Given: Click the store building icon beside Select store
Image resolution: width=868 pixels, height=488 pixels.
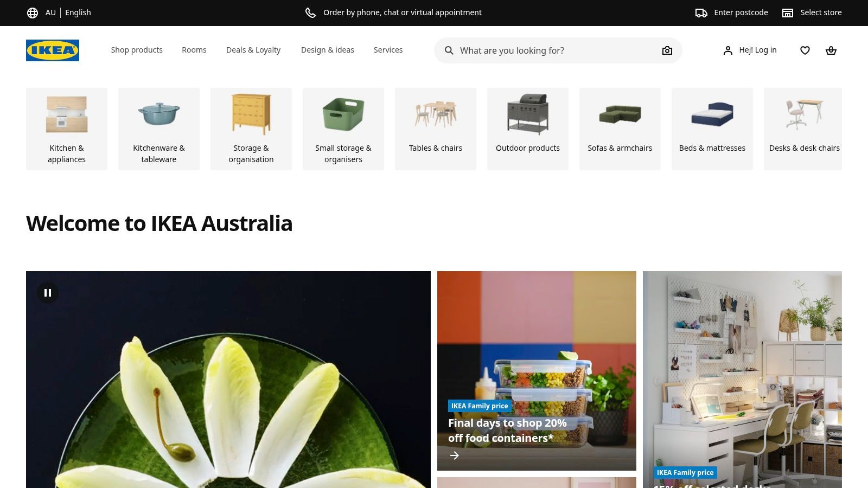Looking at the screenshot, I should [787, 12].
